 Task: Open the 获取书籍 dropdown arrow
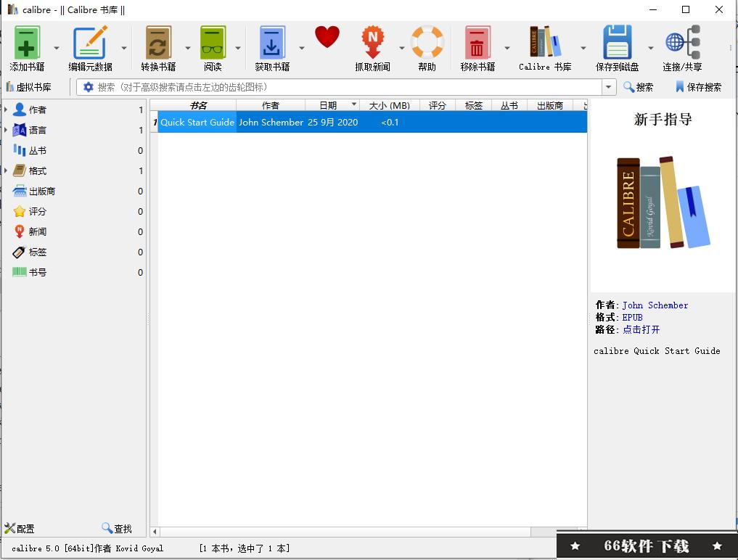[302, 48]
